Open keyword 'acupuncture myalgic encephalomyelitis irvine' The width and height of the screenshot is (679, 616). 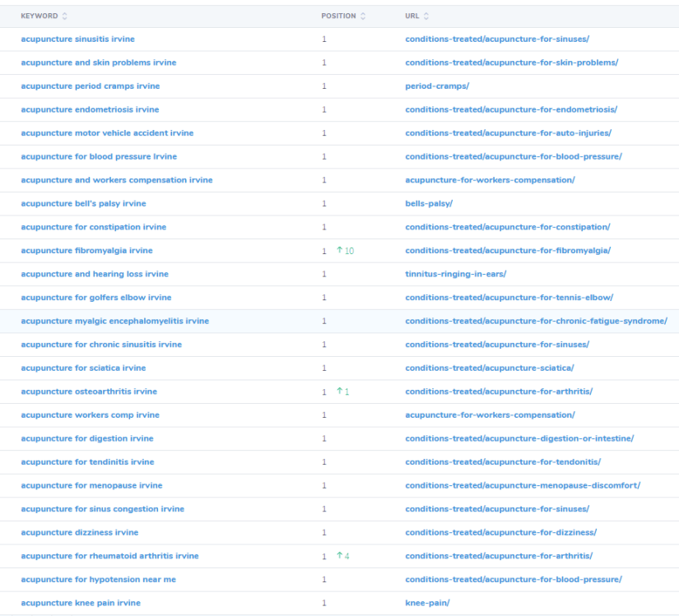point(114,321)
